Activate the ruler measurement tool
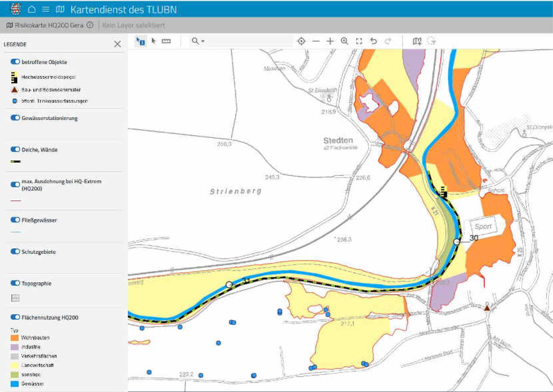 pos(166,41)
